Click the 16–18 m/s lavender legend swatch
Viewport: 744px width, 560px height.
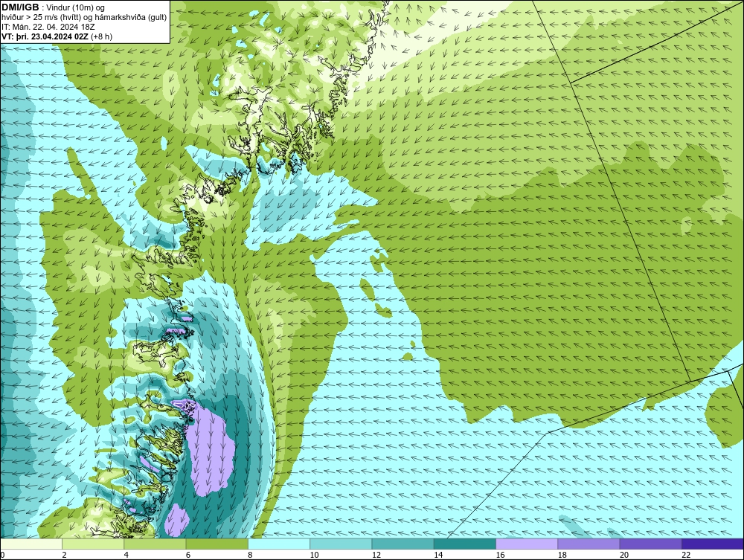(527, 544)
